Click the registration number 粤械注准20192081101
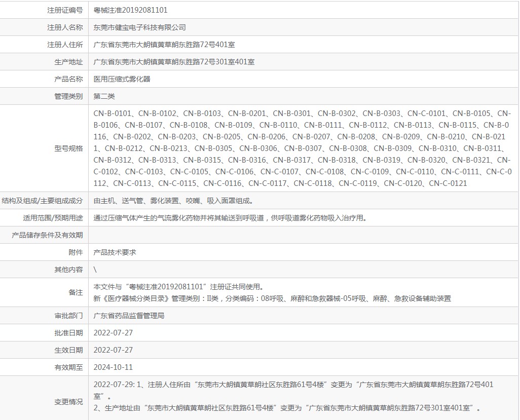Screen dimensions: 520x420 pyautogui.click(x=130, y=10)
